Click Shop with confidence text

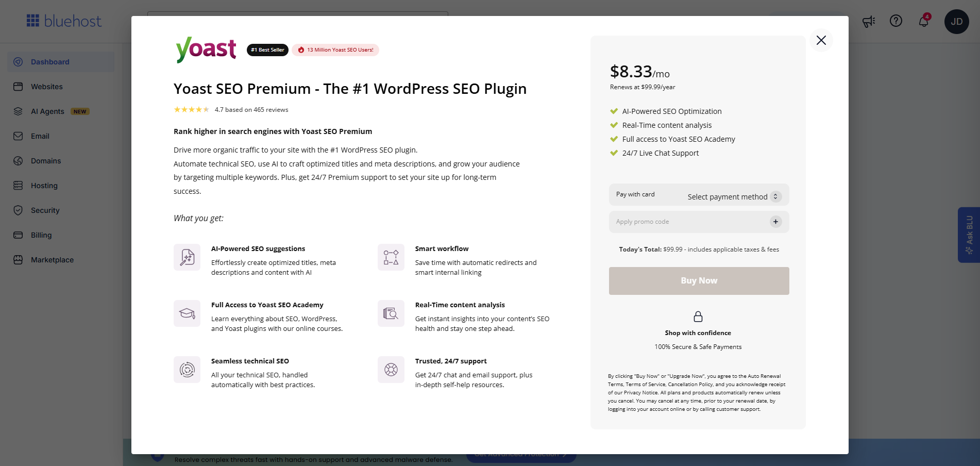(x=698, y=333)
